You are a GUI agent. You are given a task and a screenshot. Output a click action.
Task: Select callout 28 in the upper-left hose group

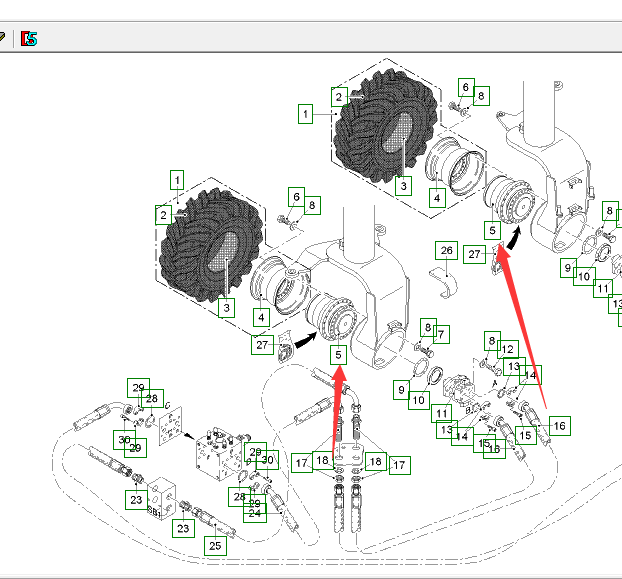coord(152,398)
